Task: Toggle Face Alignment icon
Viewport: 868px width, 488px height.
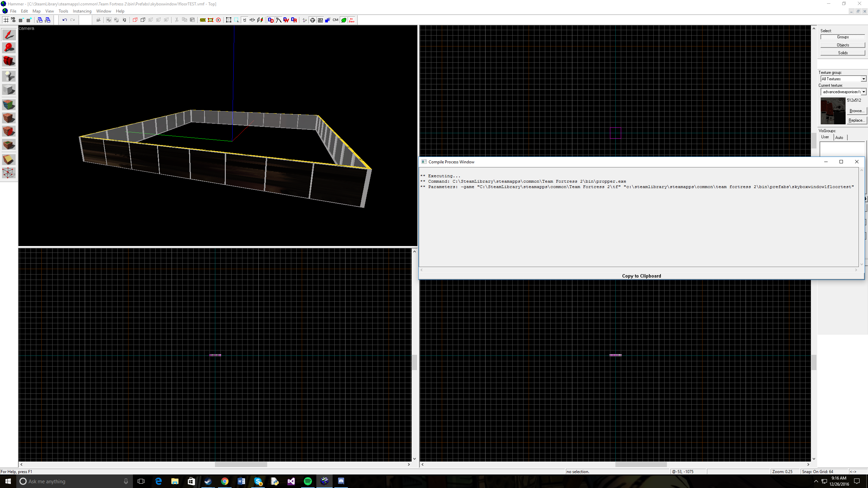Action: [260, 20]
